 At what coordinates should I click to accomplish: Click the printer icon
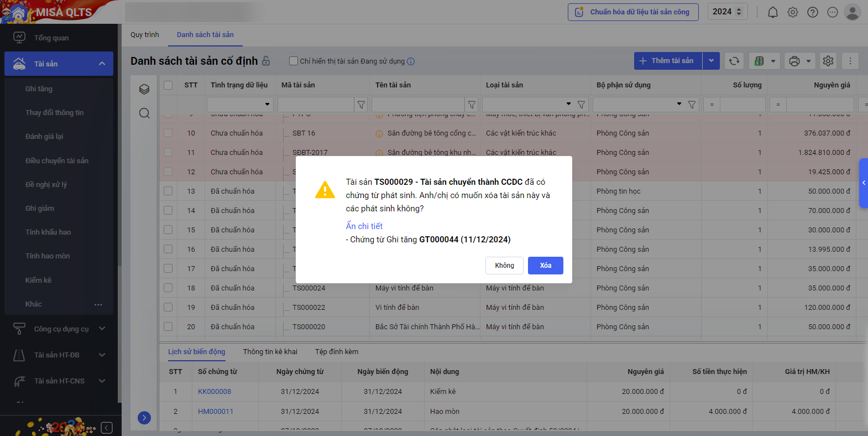[794, 61]
